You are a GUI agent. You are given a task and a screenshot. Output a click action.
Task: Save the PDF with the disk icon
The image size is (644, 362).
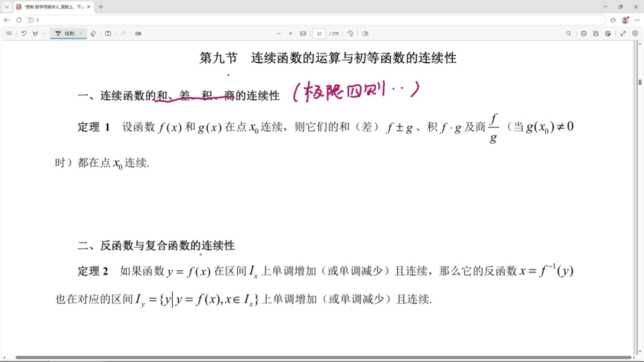tap(596, 33)
